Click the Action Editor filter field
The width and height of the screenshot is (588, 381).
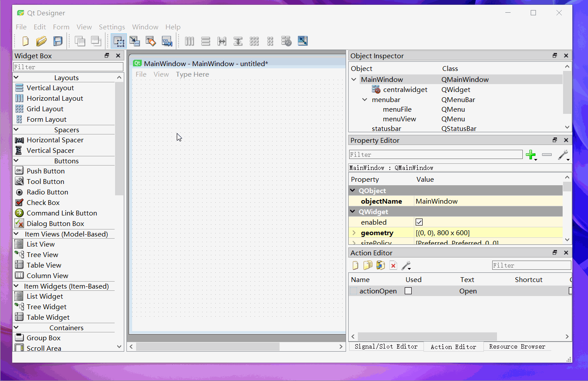532,265
